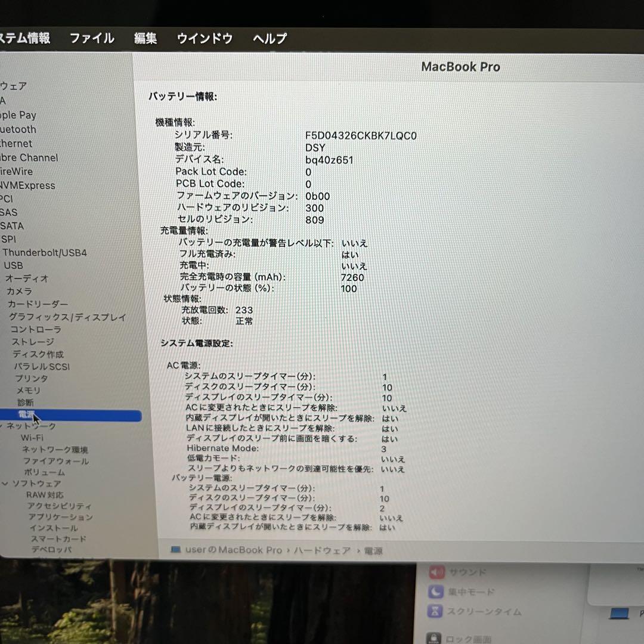Select FireWire in the sidebar

[x=17, y=171]
